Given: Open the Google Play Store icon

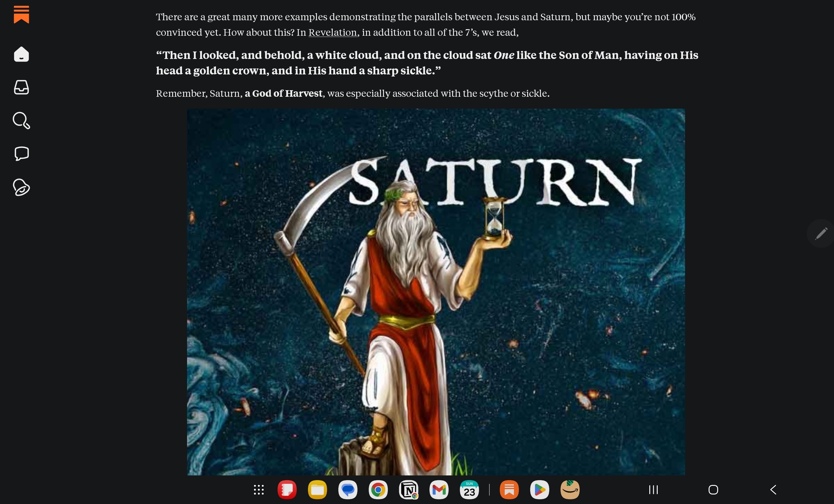Looking at the screenshot, I should coord(539,489).
